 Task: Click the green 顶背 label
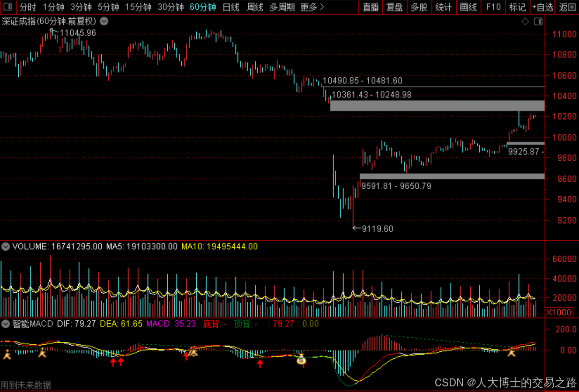point(246,324)
